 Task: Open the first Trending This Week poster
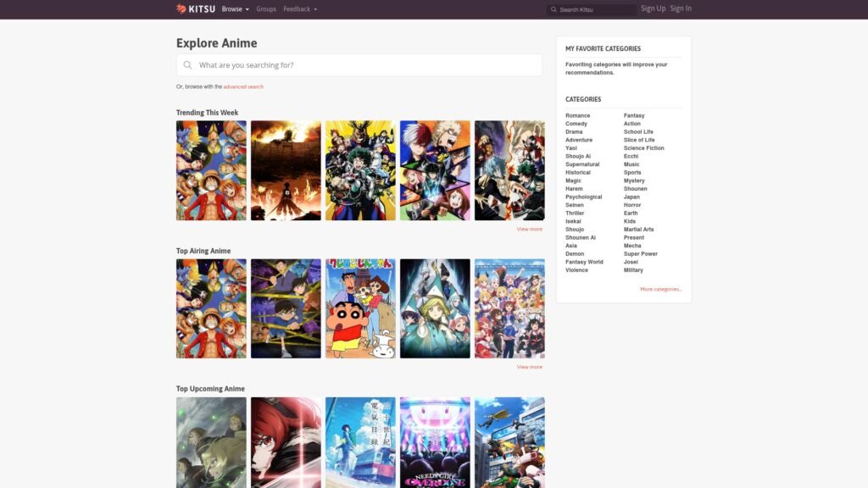coord(211,170)
